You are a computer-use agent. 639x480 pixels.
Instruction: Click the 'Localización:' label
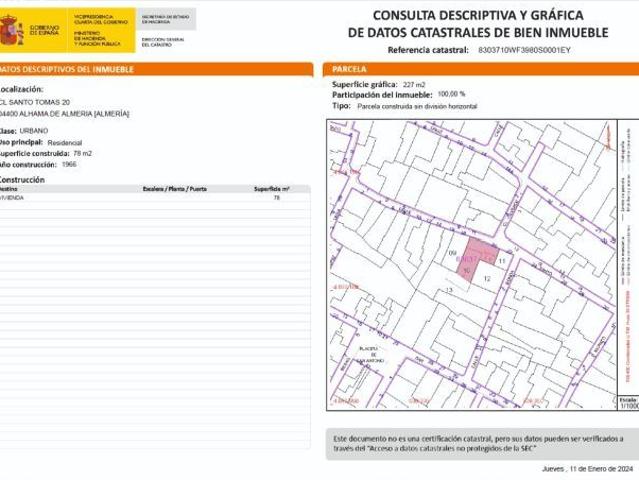coord(21,89)
